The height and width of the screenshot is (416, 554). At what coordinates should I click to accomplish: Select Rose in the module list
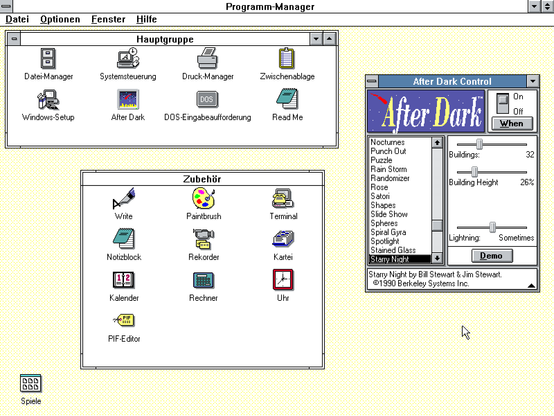tap(400, 187)
